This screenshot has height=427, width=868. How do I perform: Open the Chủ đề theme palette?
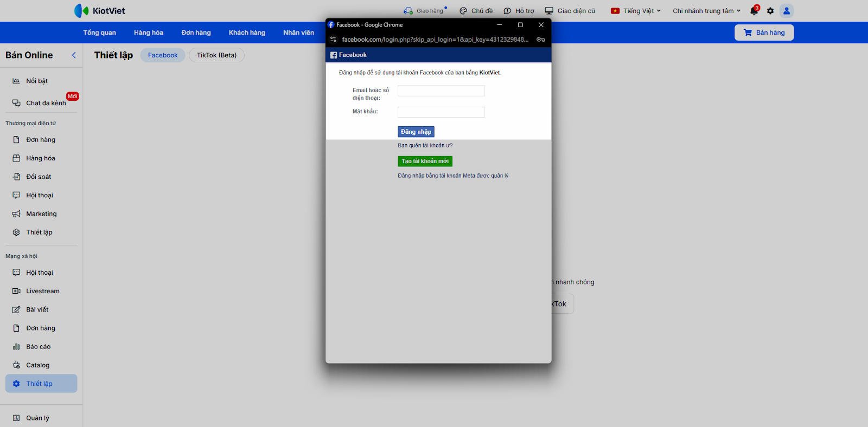pos(476,11)
